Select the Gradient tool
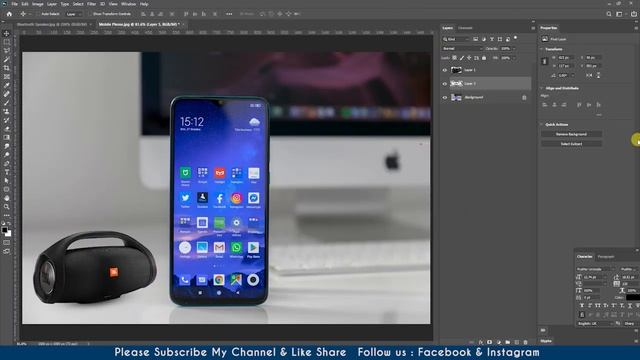 click(7, 138)
